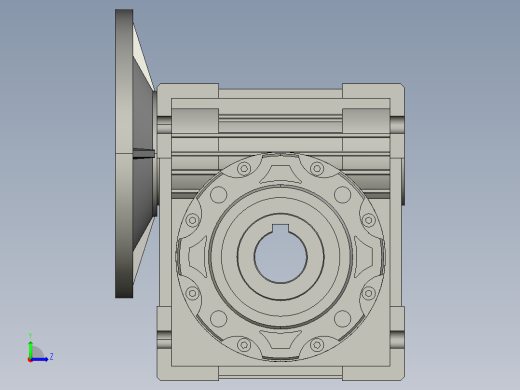Click the red origin point of the triad
Image resolution: width=520 pixels, height=390 pixels.
[x=30, y=360]
